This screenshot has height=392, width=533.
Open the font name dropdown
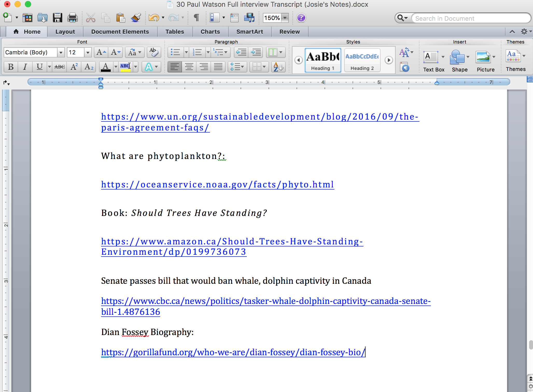click(x=61, y=53)
